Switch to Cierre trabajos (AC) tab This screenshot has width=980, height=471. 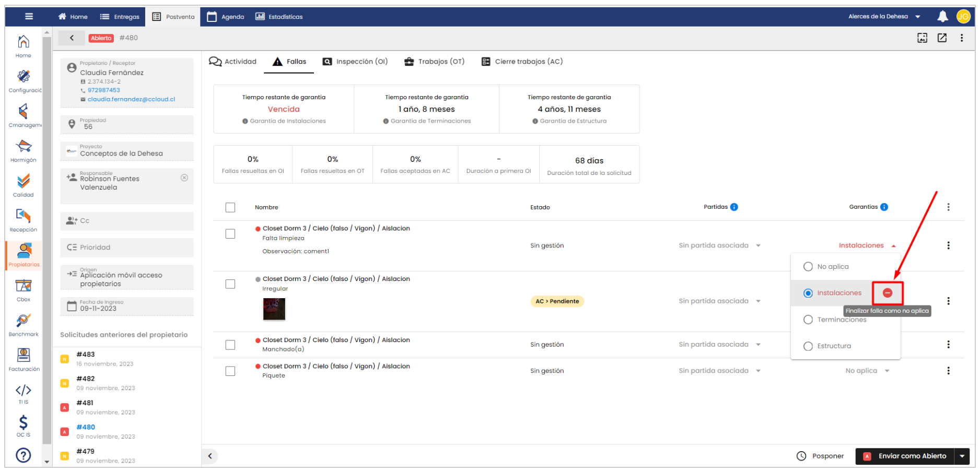tap(522, 62)
